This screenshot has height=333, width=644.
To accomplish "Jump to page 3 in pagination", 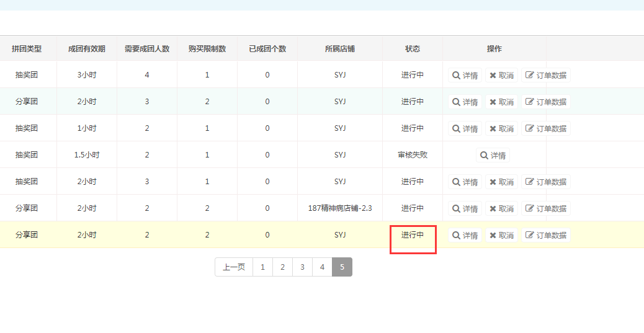I will 302,267.
